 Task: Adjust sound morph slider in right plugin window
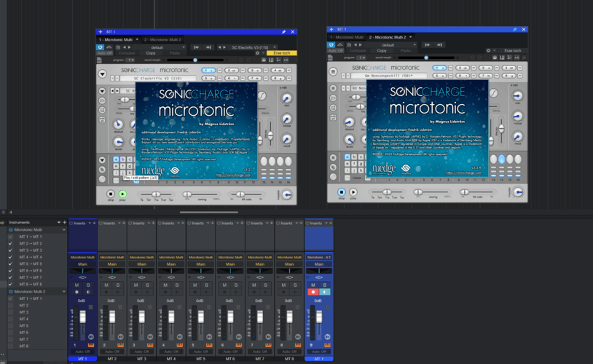coord(426,58)
